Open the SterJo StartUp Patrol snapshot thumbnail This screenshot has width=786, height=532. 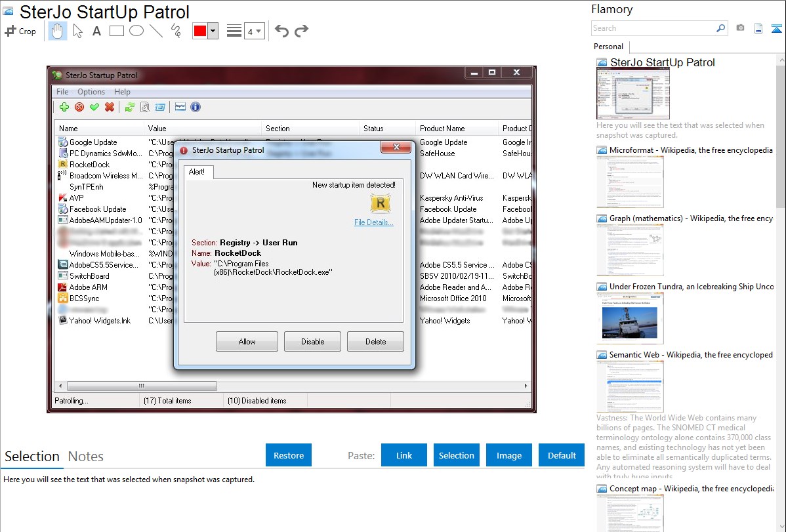[632, 94]
